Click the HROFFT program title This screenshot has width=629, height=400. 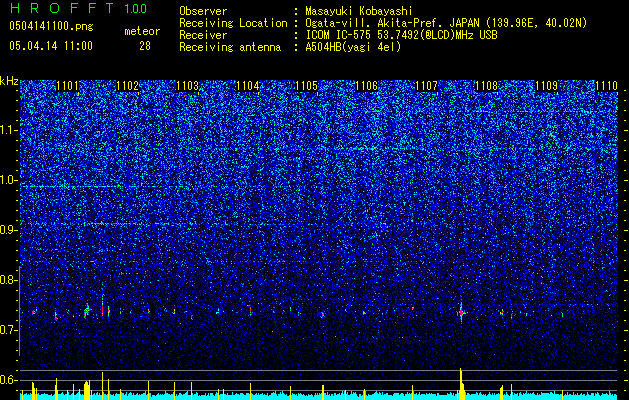coord(62,8)
